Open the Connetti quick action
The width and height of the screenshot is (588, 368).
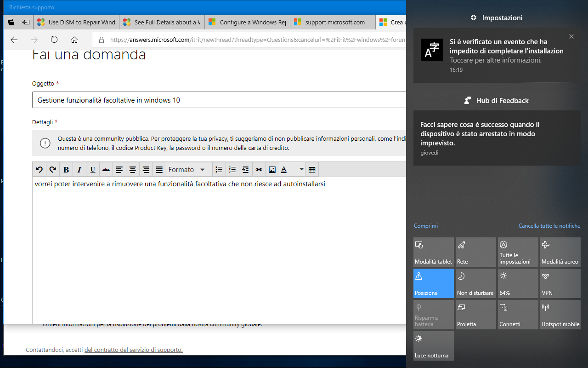pos(518,315)
